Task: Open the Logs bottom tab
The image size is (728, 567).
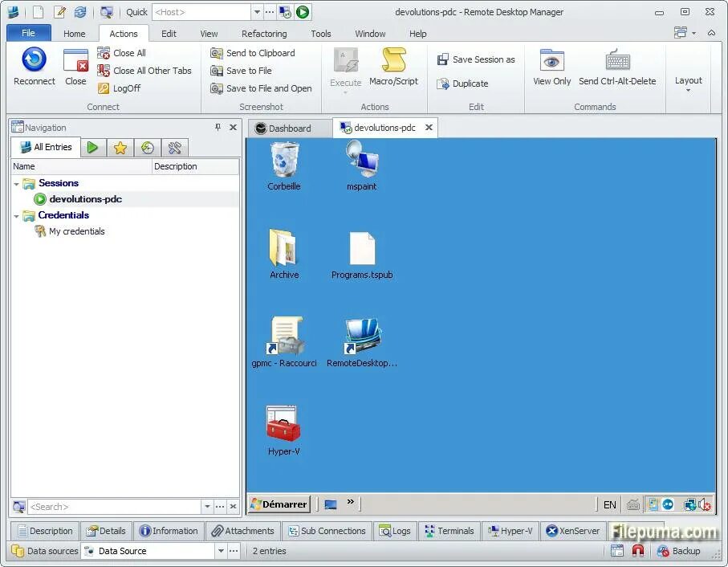Action: click(395, 531)
